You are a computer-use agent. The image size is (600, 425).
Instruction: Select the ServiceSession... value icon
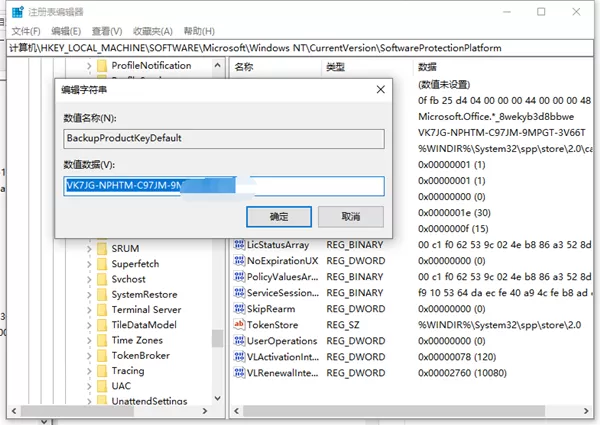click(x=239, y=293)
